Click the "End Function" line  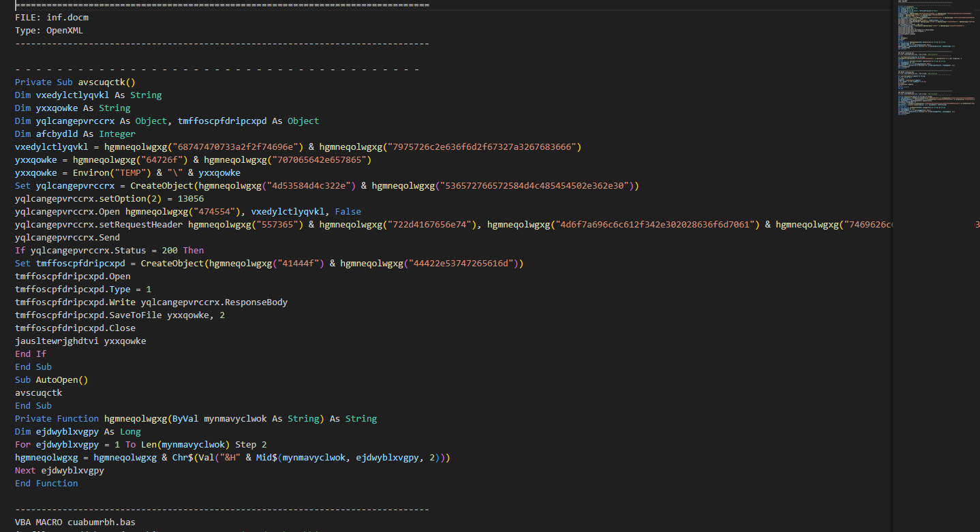46,483
